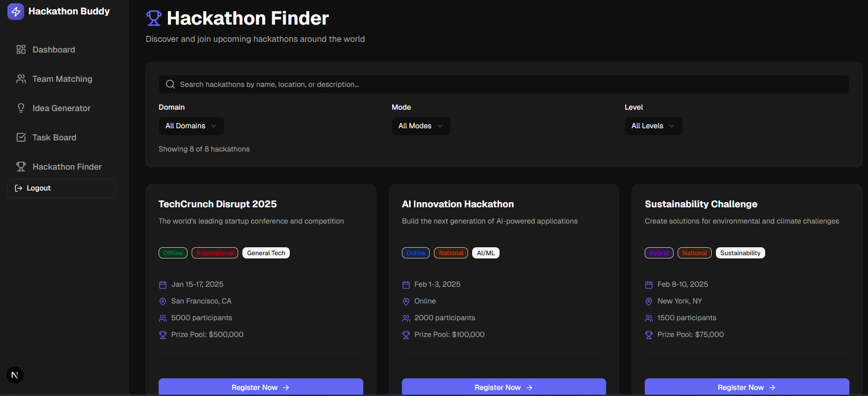Screen dimensions: 868x396
Task: Click calendar icon next to Feb 8-10, 2025
Action: click(x=649, y=285)
